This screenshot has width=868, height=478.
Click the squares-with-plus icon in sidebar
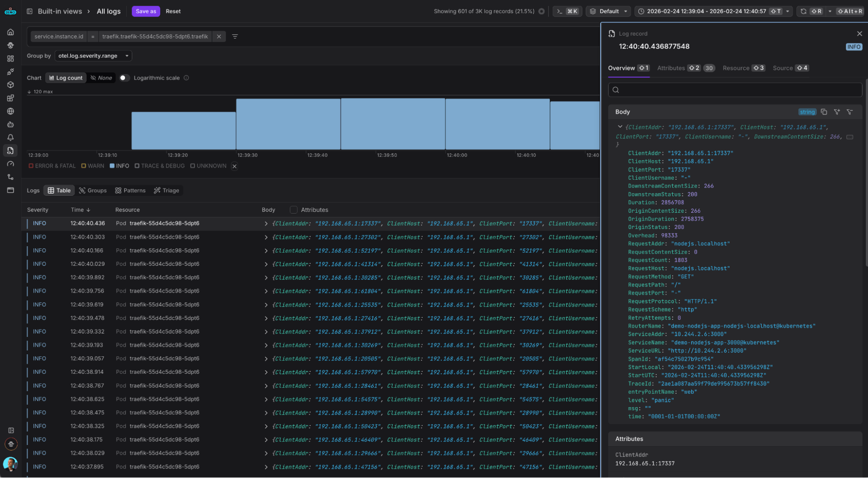click(10, 98)
